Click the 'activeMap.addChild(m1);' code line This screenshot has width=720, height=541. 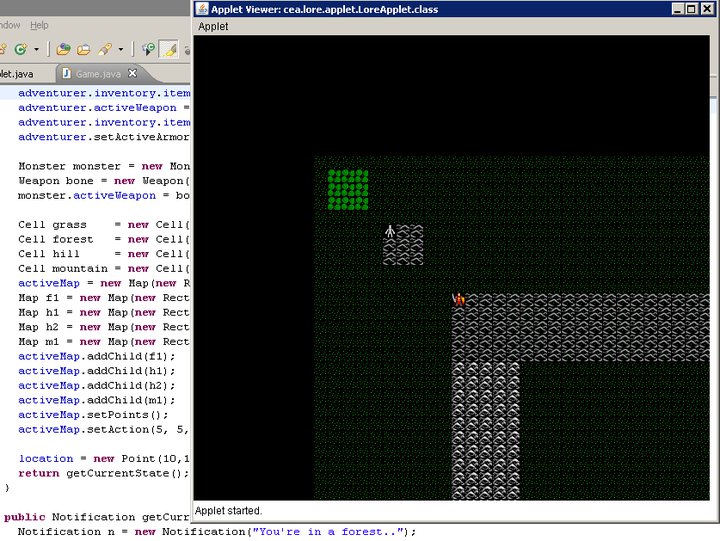click(x=96, y=400)
